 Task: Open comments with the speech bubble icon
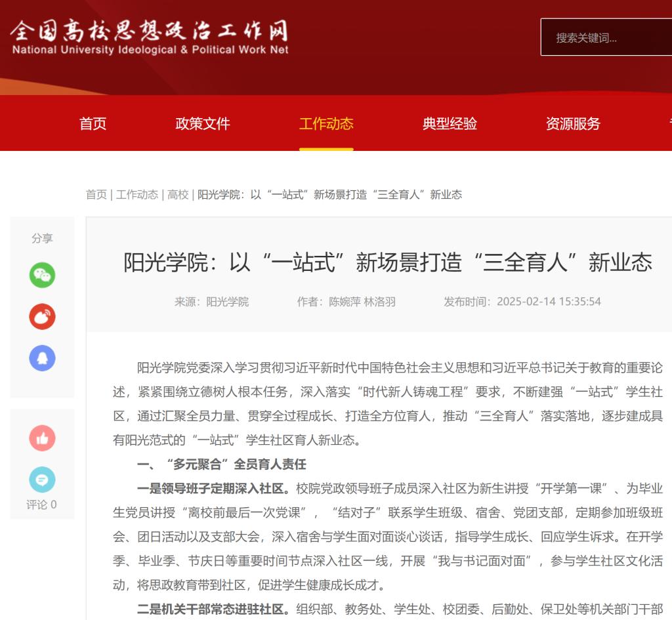42,480
